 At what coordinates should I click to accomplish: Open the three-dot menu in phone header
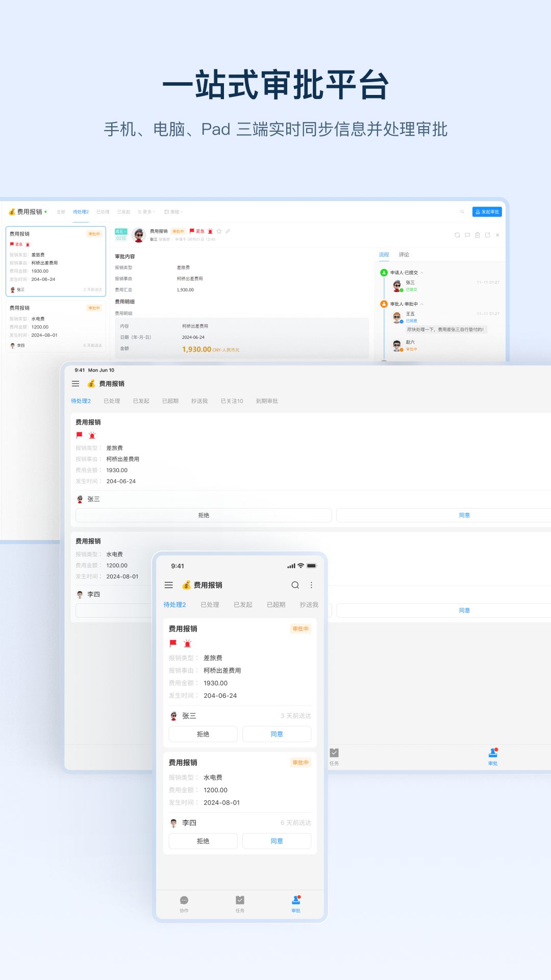(311, 585)
